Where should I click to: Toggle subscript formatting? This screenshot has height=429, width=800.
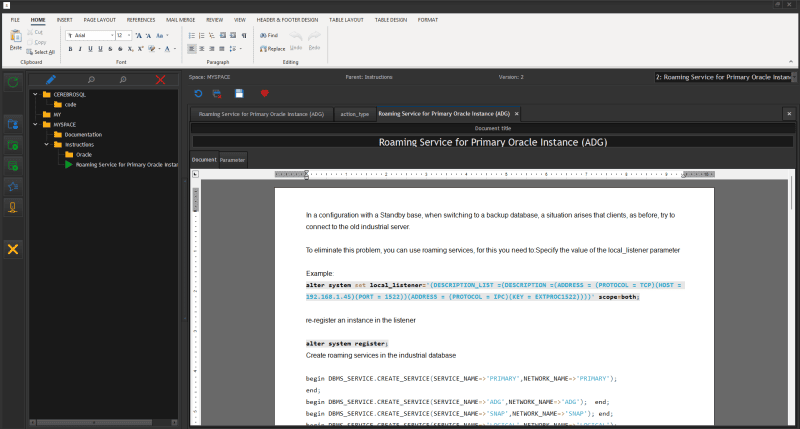pyautogui.click(x=130, y=49)
